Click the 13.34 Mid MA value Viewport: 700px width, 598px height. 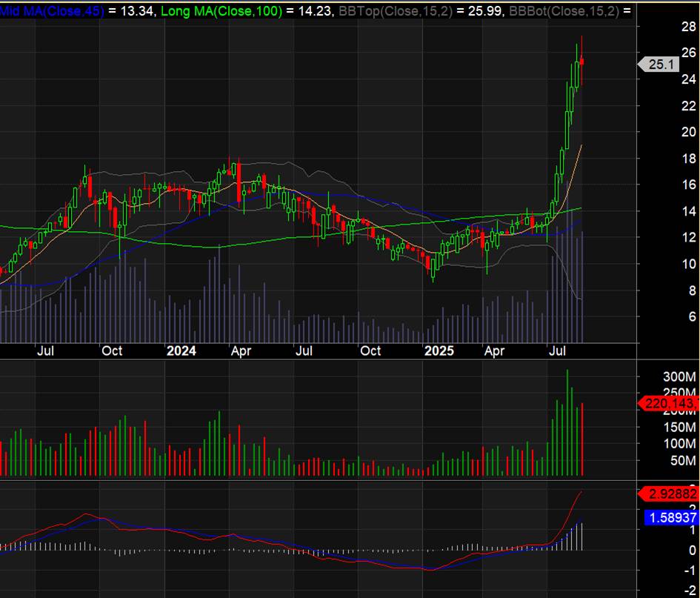pyautogui.click(x=137, y=10)
